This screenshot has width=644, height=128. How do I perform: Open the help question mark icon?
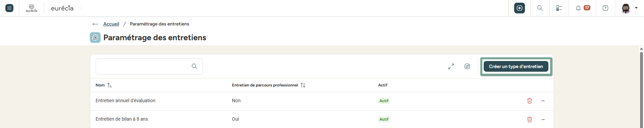pyautogui.click(x=605, y=8)
